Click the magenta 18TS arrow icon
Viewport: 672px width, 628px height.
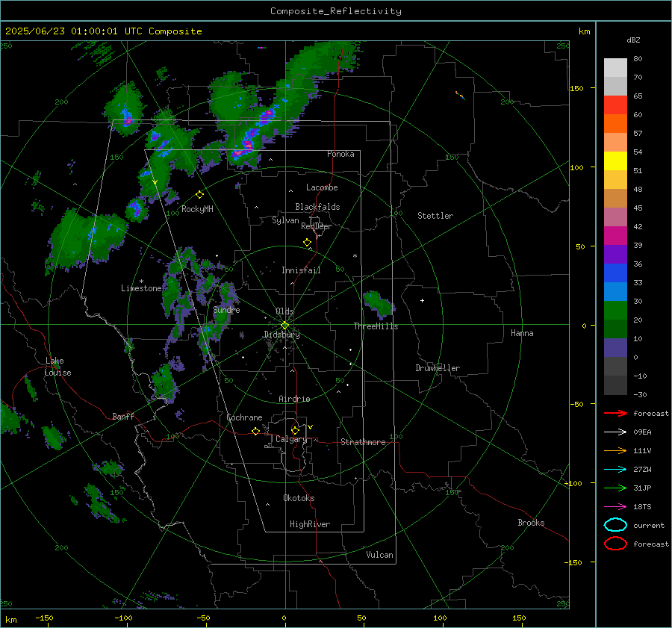tap(615, 507)
